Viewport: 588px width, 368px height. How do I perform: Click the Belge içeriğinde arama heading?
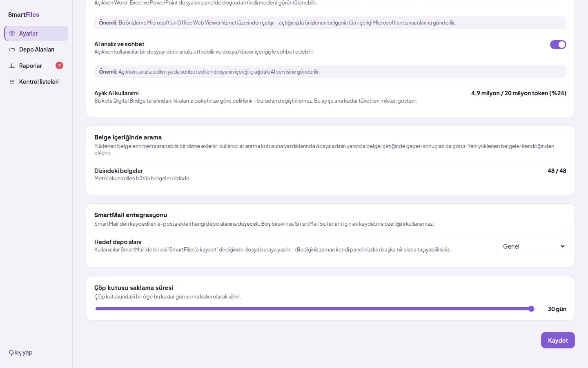(128, 137)
